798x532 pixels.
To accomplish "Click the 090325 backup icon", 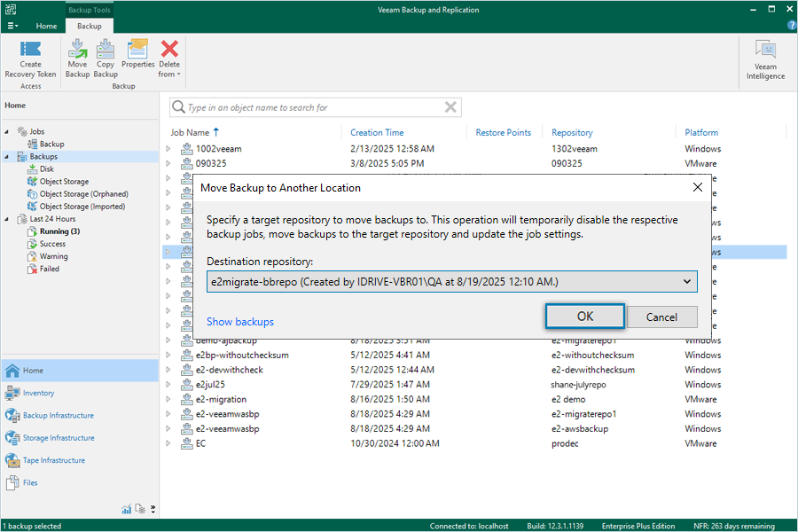I will 187,163.
